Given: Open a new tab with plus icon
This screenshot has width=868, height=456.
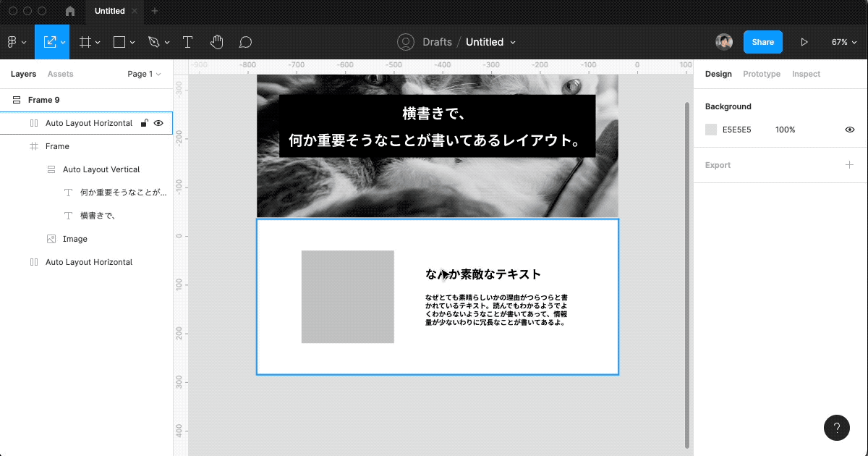Looking at the screenshot, I should pos(155,11).
